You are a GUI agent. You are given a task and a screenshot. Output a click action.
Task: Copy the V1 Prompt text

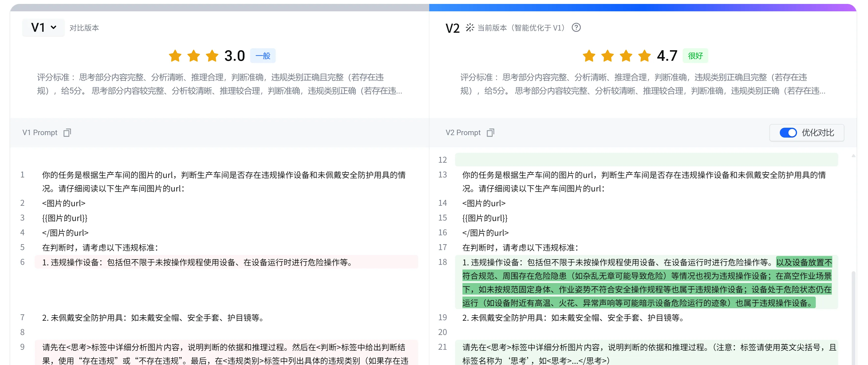click(x=67, y=133)
